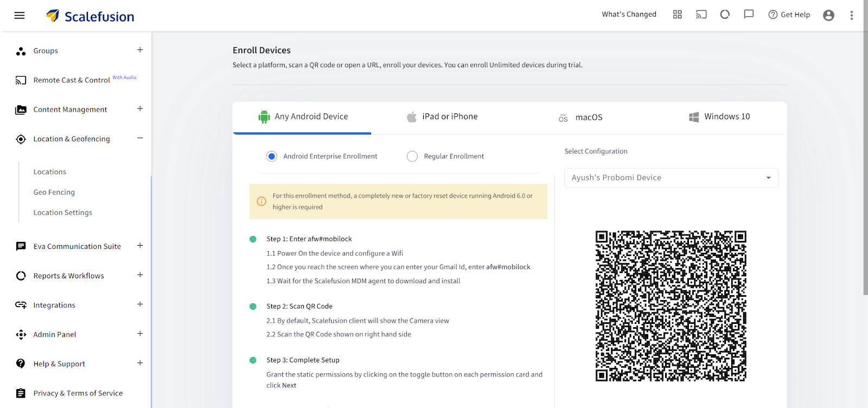Click the Groups menu label
Screen dimensions: 868x408
pos(46,51)
